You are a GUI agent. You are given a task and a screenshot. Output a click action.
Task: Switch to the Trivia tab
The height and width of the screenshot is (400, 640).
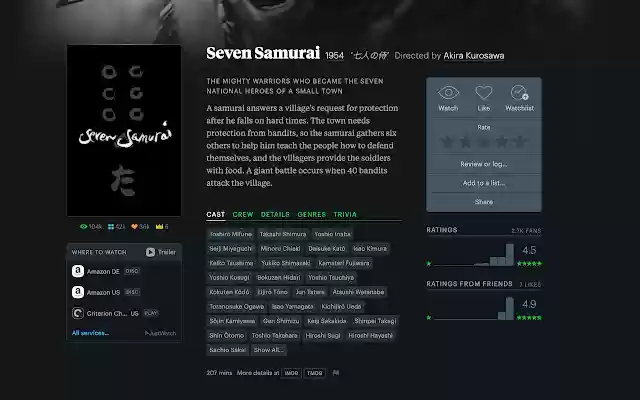tap(345, 215)
